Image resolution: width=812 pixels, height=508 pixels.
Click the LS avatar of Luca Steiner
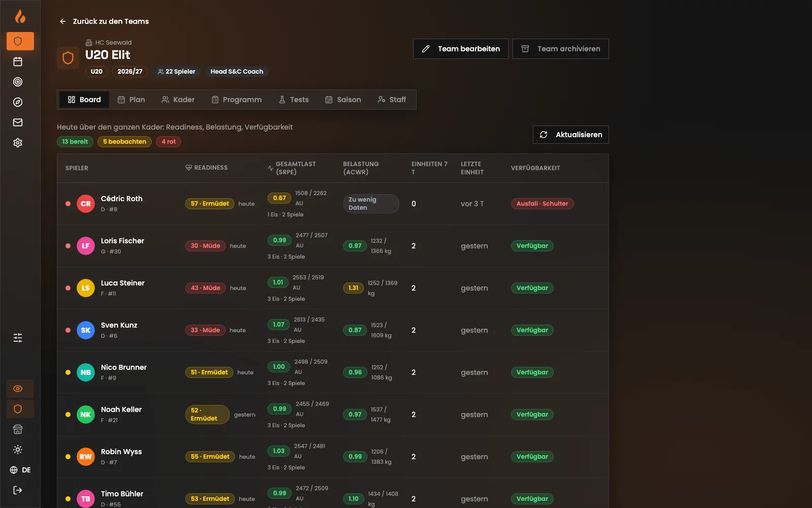pos(86,288)
